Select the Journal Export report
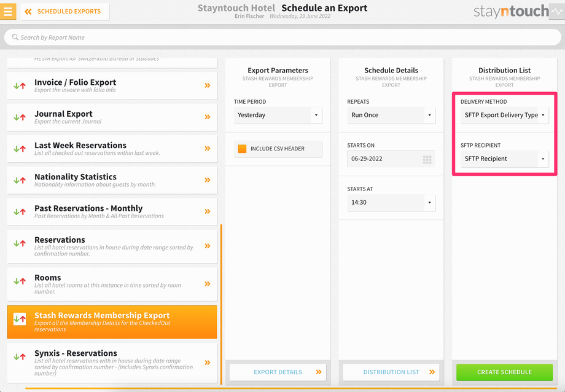The image size is (565, 392). click(112, 117)
